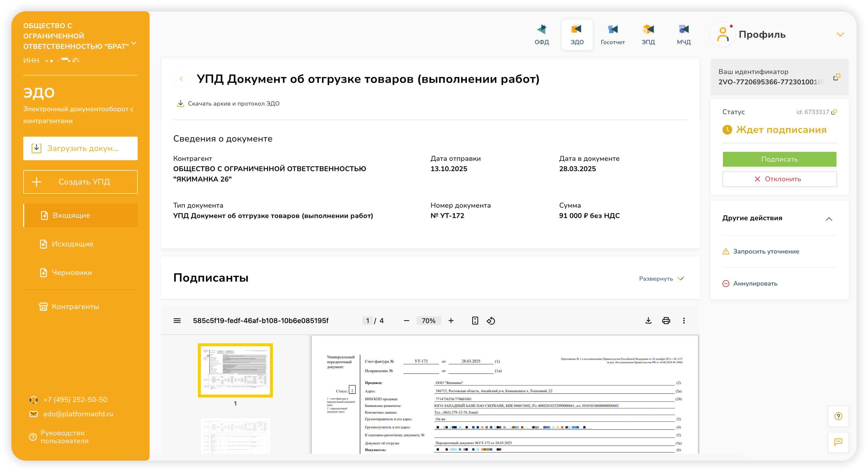
Task: Select the page 1 thumbnail
Action: [235, 370]
